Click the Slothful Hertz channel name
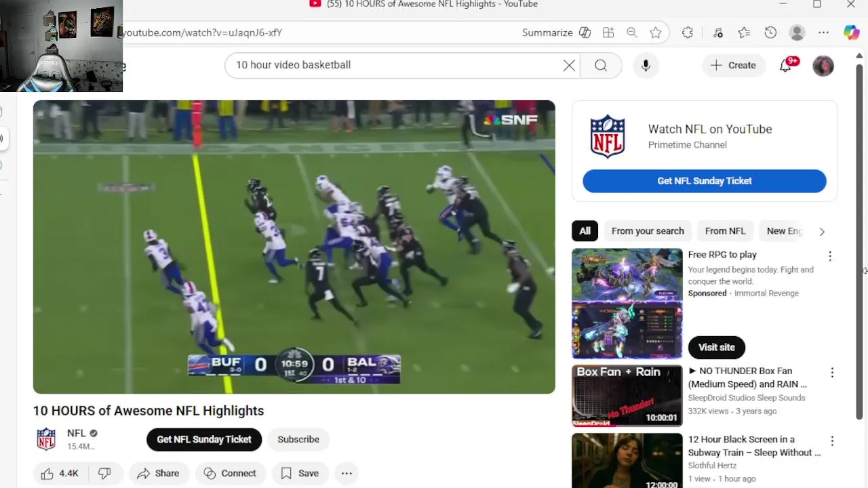The image size is (868, 488). [x=712, y=466]
